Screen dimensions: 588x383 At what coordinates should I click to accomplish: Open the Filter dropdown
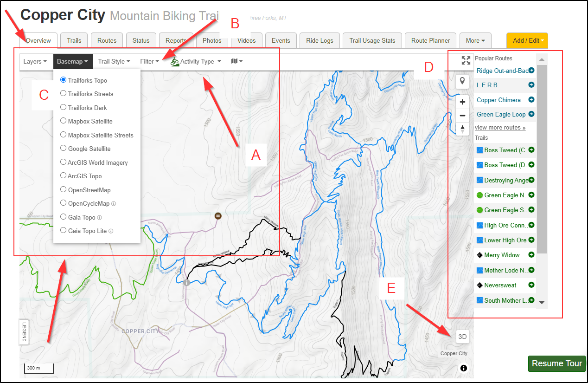(150, 61)
